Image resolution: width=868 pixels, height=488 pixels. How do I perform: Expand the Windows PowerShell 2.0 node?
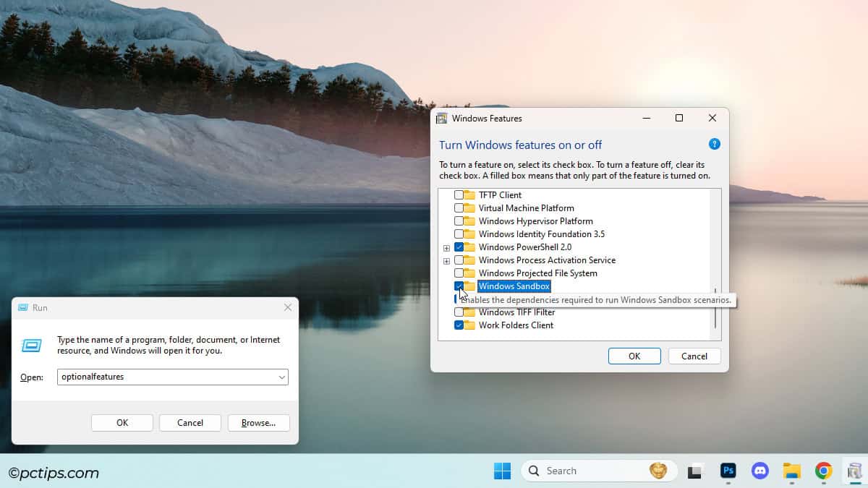pos(446,248)
